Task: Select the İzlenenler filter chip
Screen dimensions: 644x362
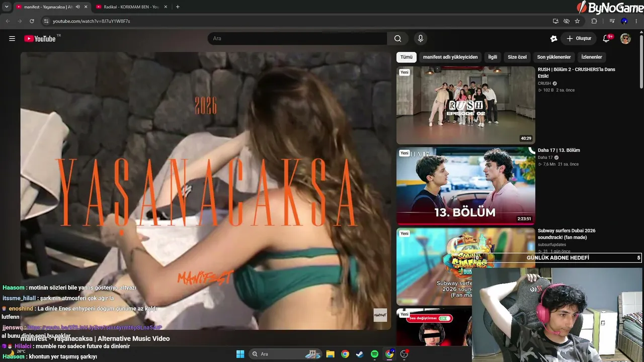Action: tap(592, 57)
